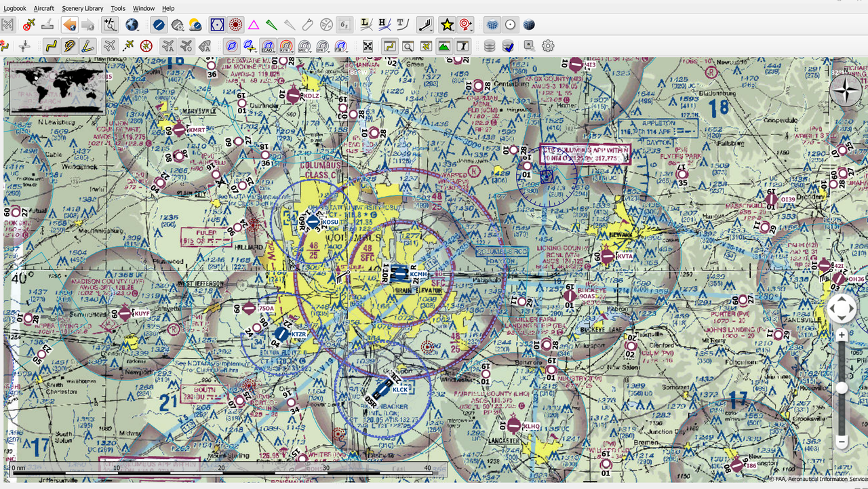Show AI ships icon

[204, 46]
